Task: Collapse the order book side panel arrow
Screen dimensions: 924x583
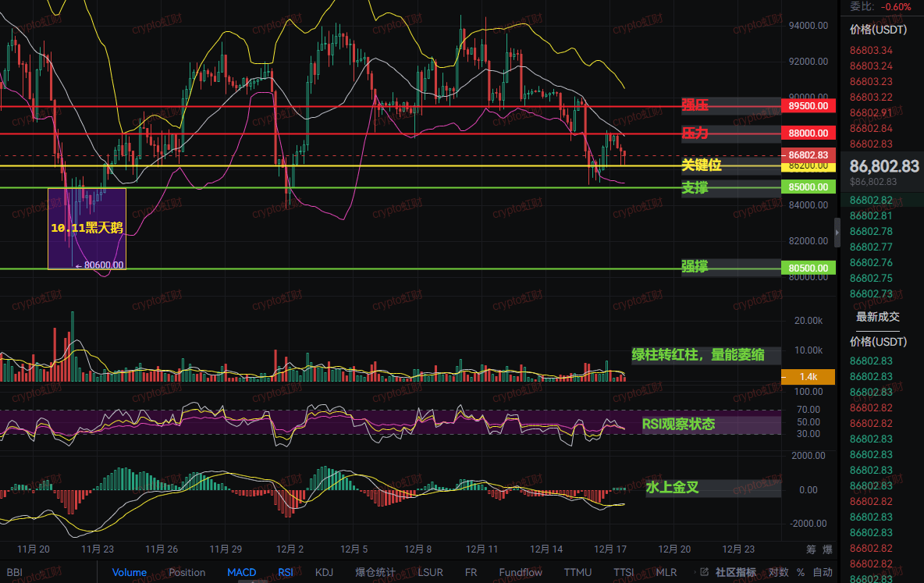Action: [837, 232]
